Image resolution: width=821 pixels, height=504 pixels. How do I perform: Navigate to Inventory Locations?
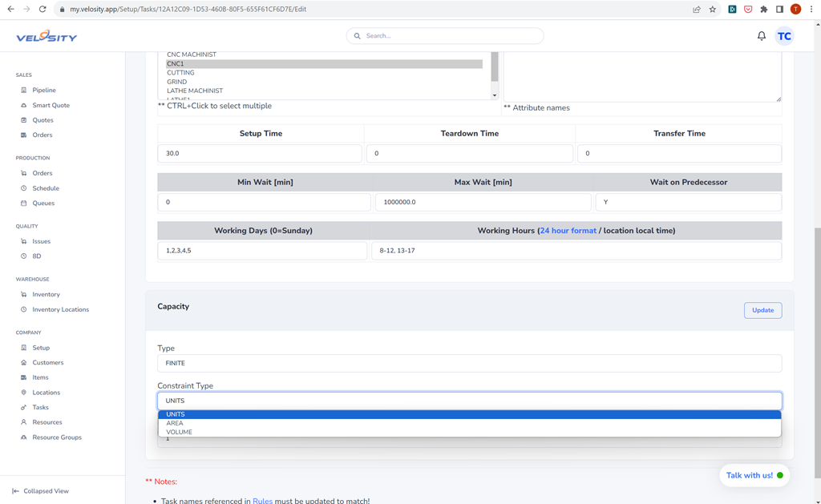click(x=60, y=309)
